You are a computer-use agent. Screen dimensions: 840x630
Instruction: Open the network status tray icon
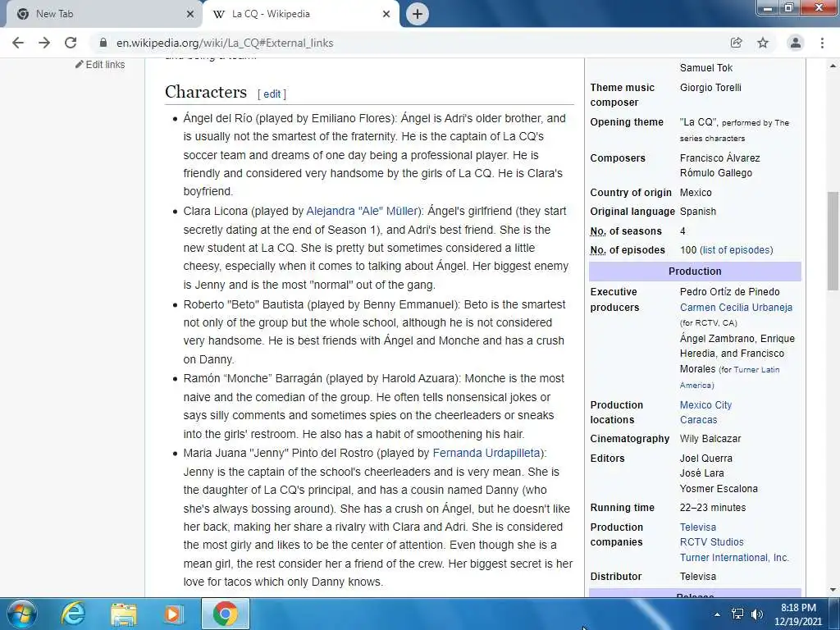[737, 614]
